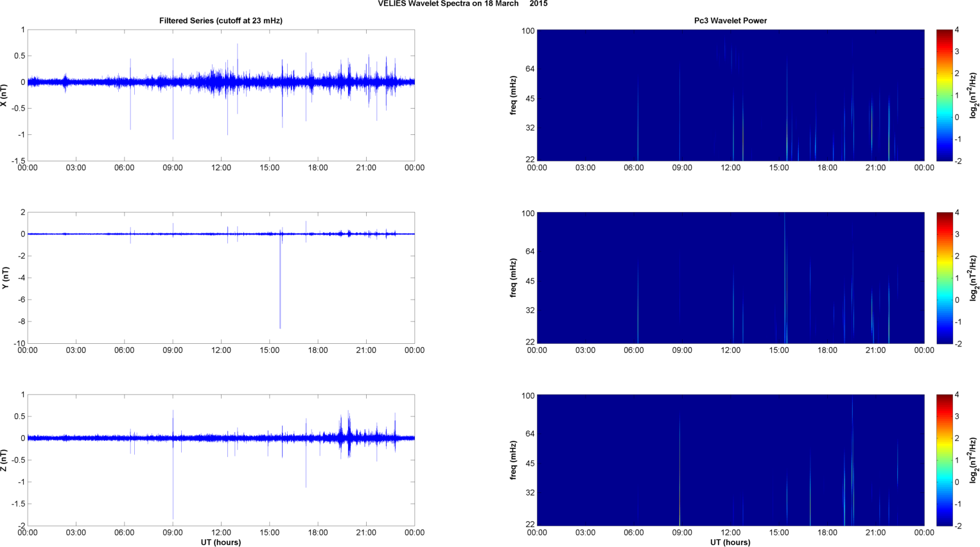Screen dimensions: 980x547
Task: Click the top spectrogram's freq (mHz) label
Action: click(x=513, y=95)
